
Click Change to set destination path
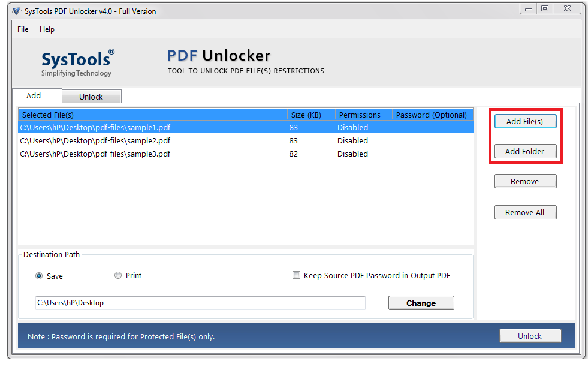tap(421, 303)
